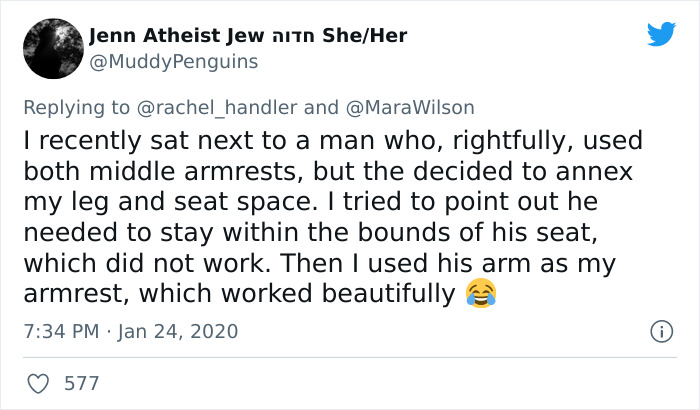700x410 pixels.
Task: Click the 577 likes count
Action: [81, 383]
